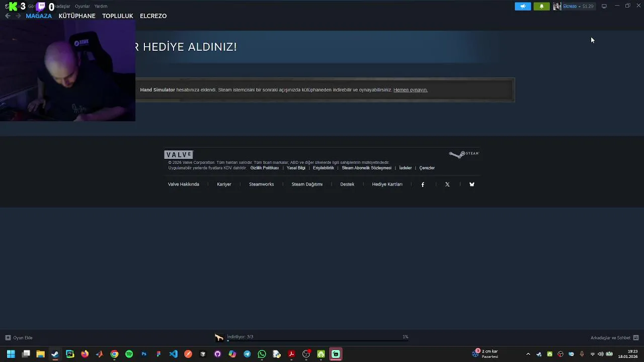Open Çerezler link
Image resolution: width=644 pixels, height=362 pixels.
pos(427,168)
